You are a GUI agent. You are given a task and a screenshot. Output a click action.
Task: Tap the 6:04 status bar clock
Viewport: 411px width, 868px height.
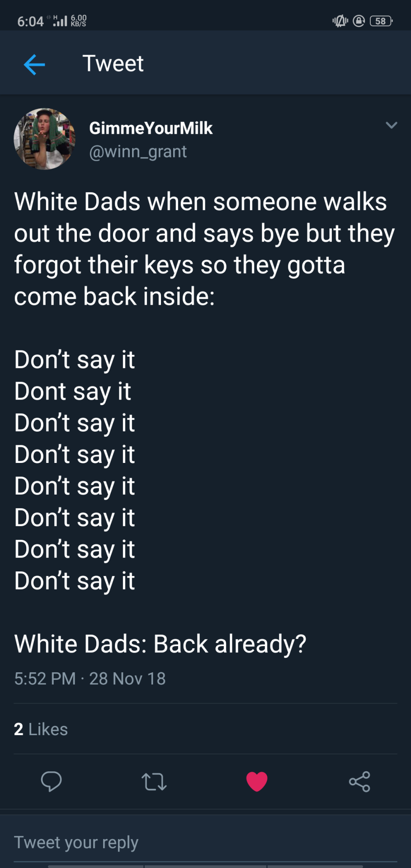click(x=30, y=21)
